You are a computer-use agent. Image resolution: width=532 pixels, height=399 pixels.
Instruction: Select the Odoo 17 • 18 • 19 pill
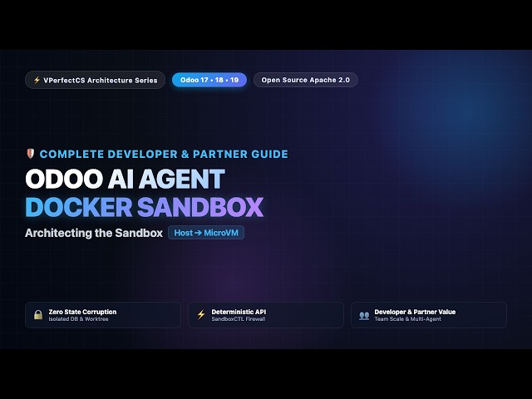209,80
